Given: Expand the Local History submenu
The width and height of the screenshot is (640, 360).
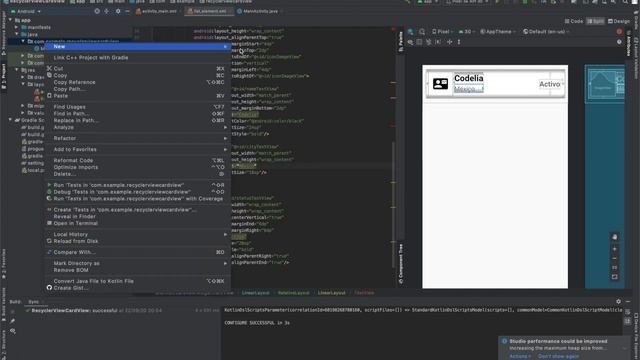Looking at the screenshot, I should coord(138,234).
